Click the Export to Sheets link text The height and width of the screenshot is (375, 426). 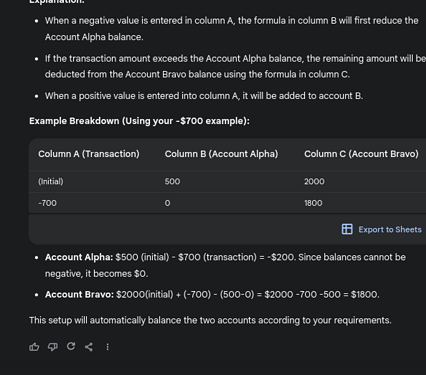(x=390, y=230)
